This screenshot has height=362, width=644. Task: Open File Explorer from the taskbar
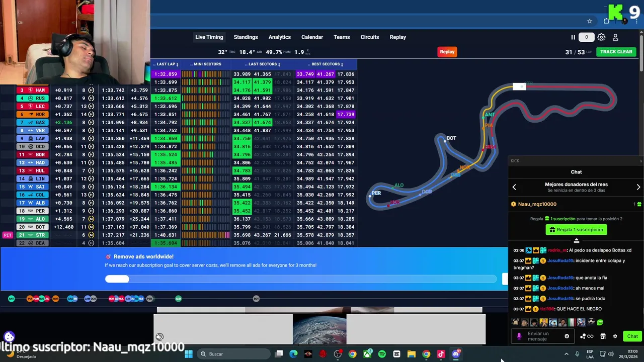(x=411, y=354)
